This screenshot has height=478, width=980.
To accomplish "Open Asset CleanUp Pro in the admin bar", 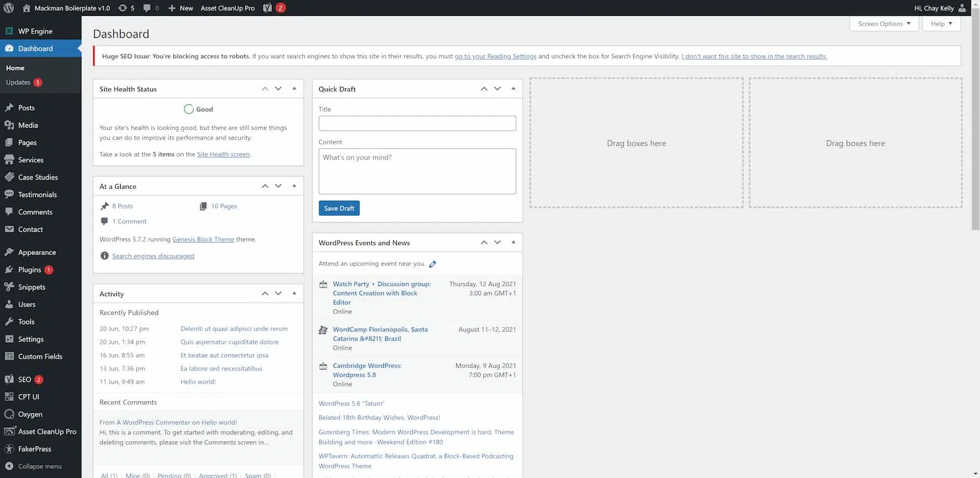I will pos(228,8).
